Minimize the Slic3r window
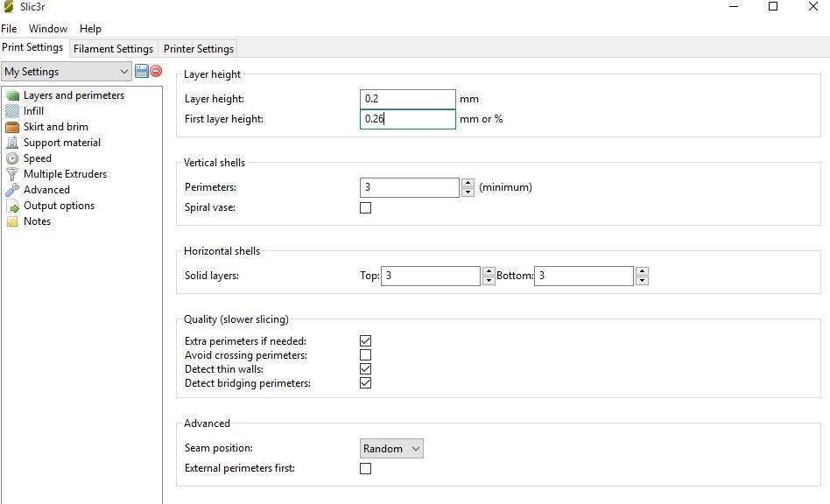The height and width of the screenshot is (504, 830). [x=734, y=7]
